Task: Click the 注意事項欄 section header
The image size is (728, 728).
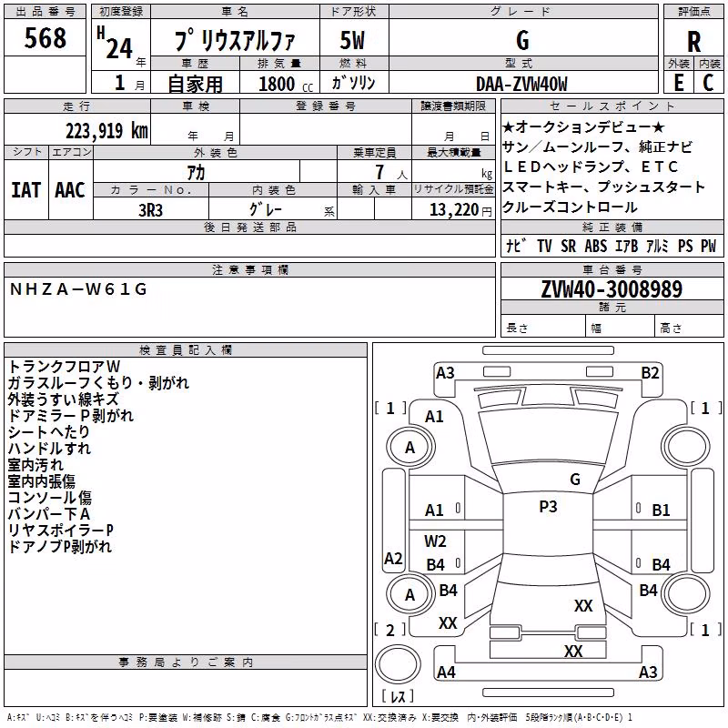Action: [250, 269]
